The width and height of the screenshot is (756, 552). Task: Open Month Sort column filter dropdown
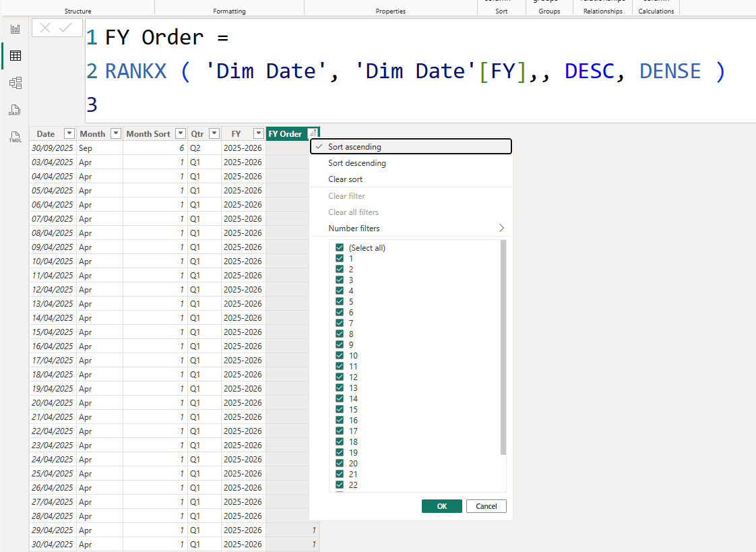(x=181, y=133)
